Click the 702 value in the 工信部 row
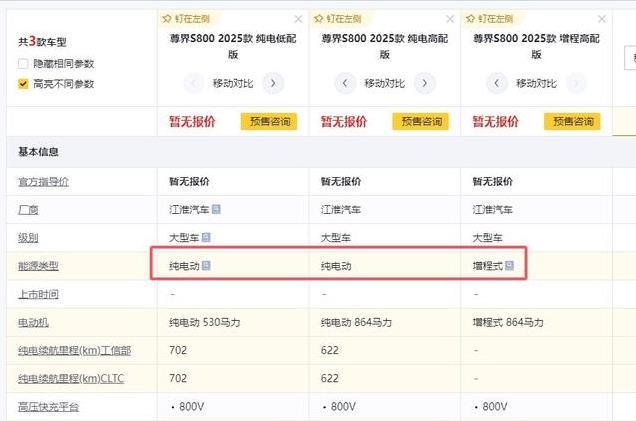Screen dimensions: 636x421 coord(178,350)
